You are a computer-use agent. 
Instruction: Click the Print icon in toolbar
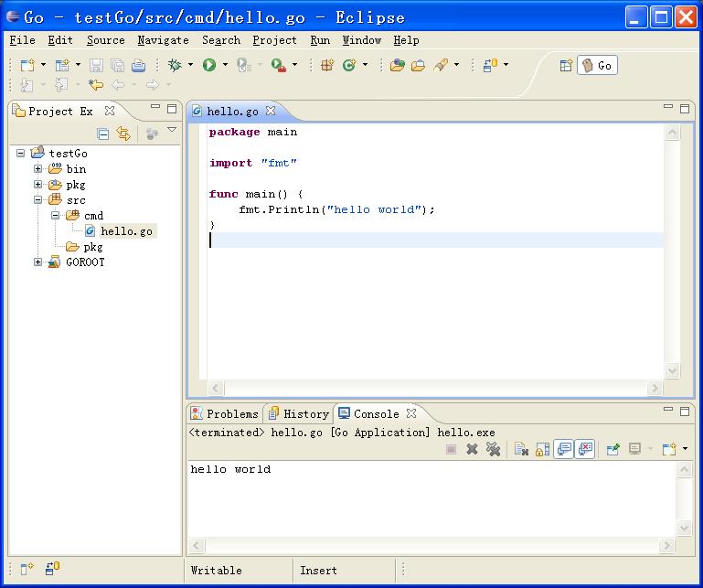click(x=138, y=65)
